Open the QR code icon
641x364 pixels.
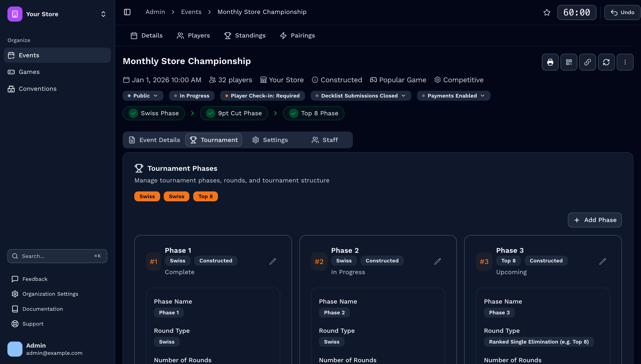[x=569, y=62]
